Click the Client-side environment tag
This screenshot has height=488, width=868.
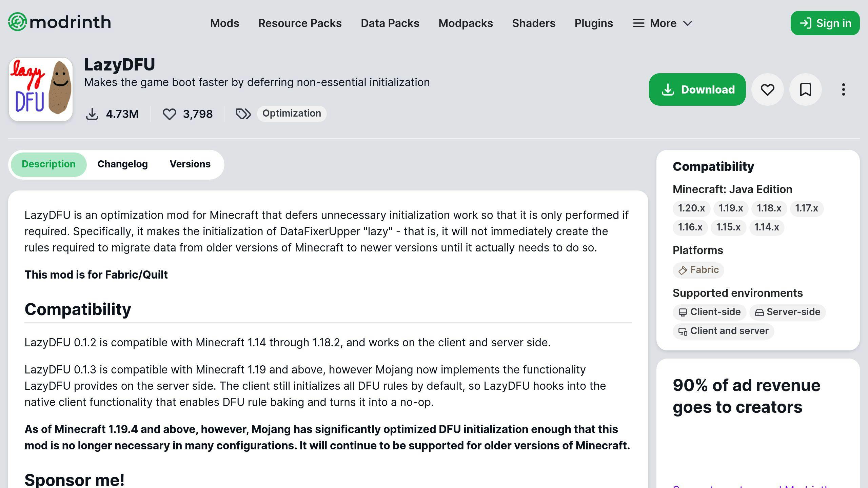coord(709,312)
